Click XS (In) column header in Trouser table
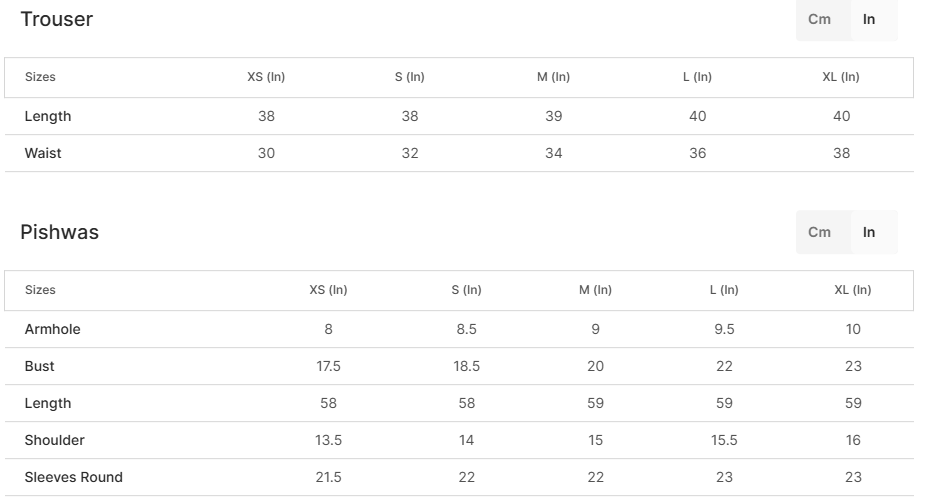This screenshot has width=927, height=502. pyautogui.click(x=266, y=77)
